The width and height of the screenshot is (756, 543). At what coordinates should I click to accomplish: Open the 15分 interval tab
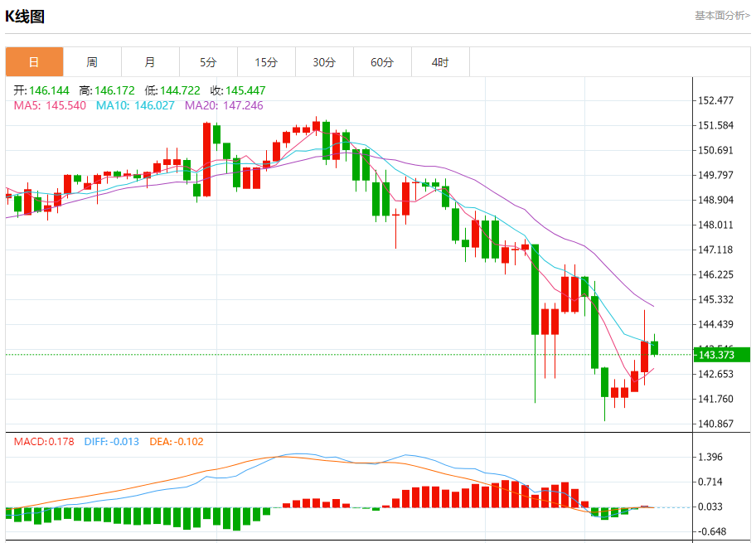click(x=266, y=61)
